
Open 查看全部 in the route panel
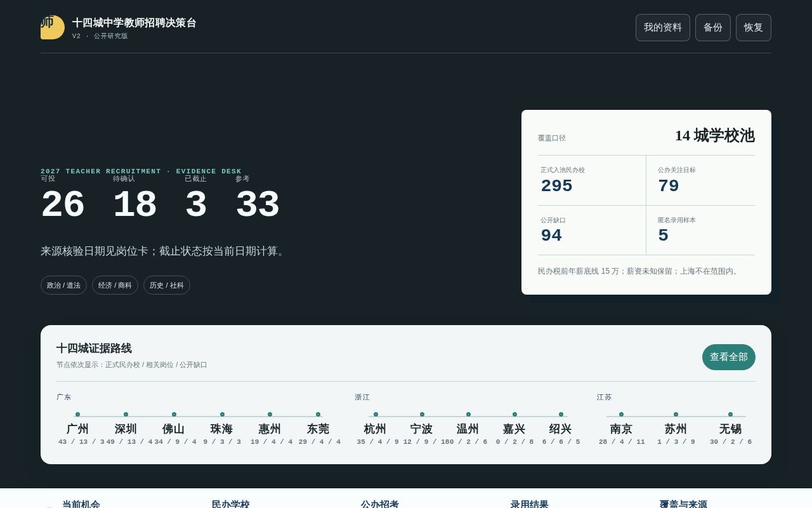729,357
